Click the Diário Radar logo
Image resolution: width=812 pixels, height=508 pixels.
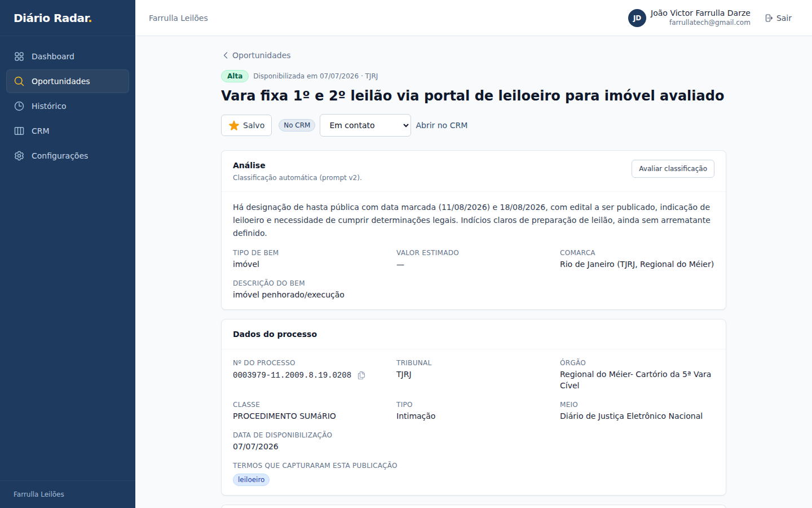(52, 18)
